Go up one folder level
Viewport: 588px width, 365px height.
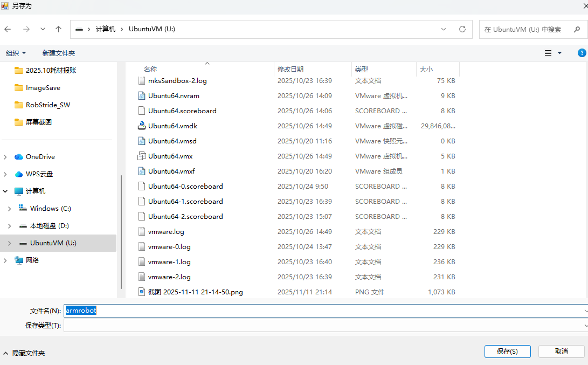click(x=59, y=29)
